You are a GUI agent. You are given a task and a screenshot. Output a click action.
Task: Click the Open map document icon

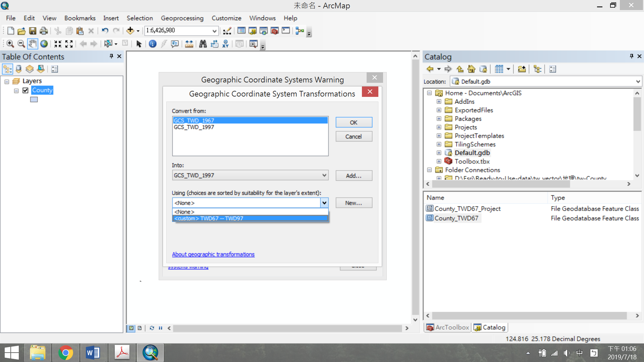[21, 31]
